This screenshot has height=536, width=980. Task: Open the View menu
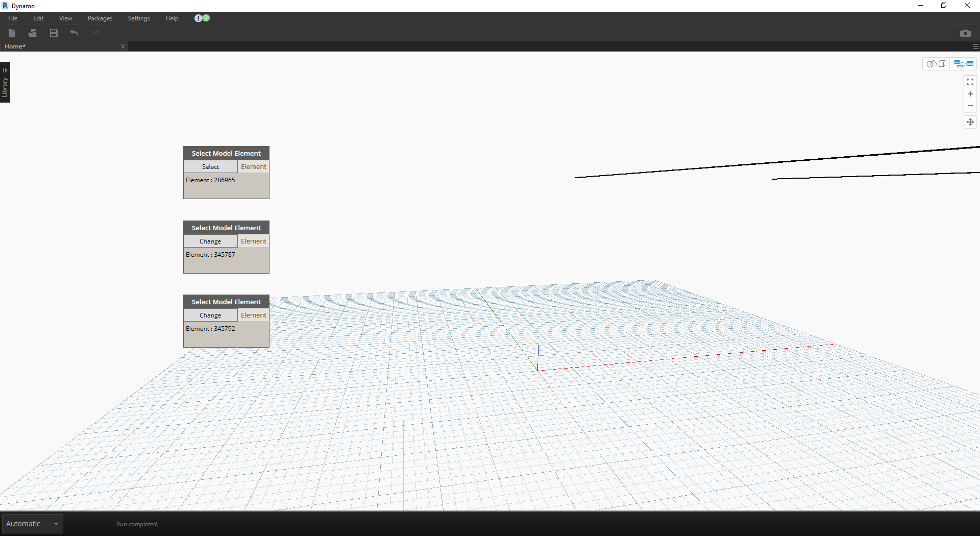65,18
